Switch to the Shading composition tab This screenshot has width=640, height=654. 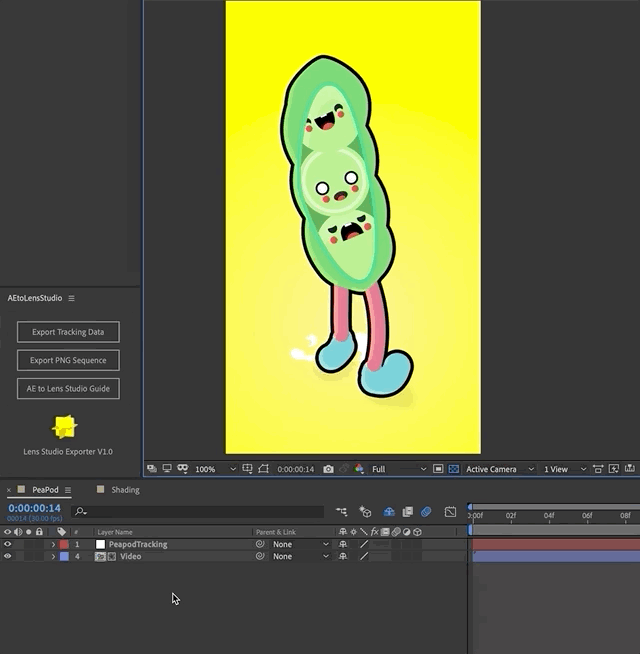pyautogui.click(x=125, y=490)
